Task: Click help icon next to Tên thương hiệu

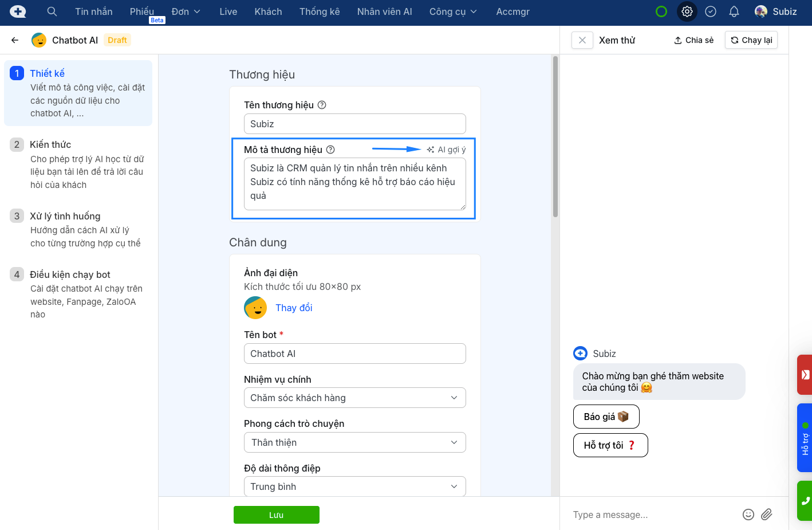Action: pyautogui.click(x=322, y=105)
